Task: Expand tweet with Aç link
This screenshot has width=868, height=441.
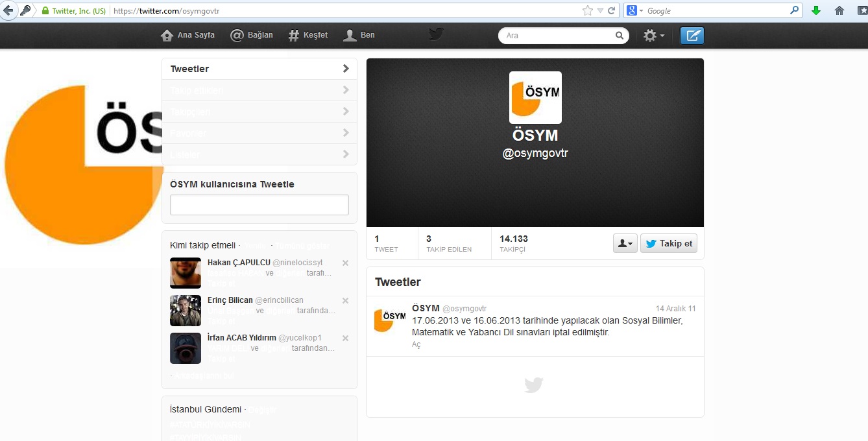Action: click(x=416, y=344)
